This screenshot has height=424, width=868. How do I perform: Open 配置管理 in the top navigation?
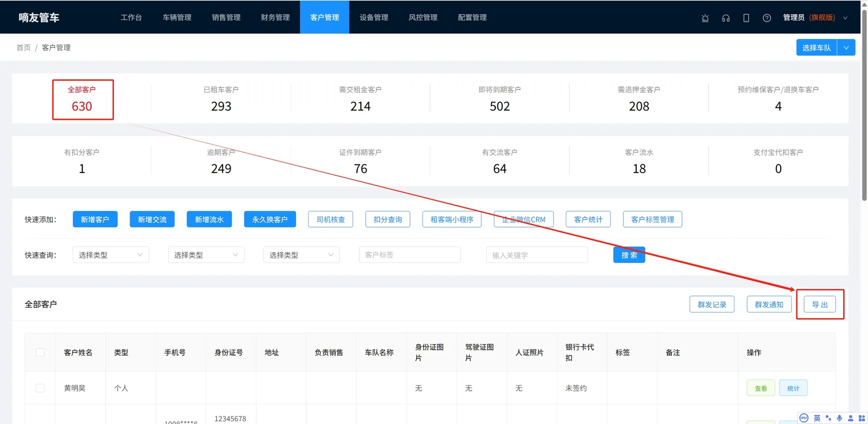(x=472, y=17)
